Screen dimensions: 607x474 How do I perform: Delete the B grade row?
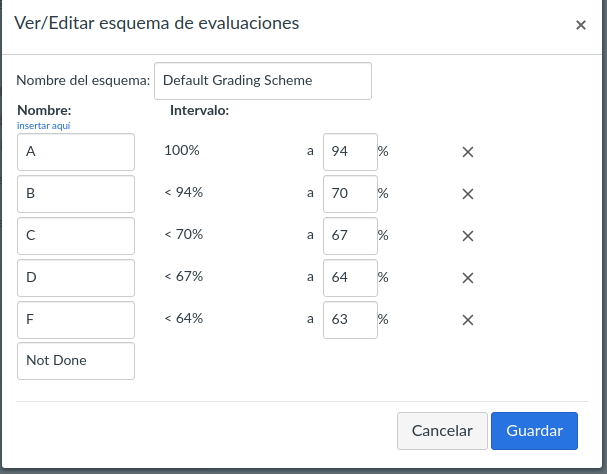pyautogui.click(x=467, y=194)
